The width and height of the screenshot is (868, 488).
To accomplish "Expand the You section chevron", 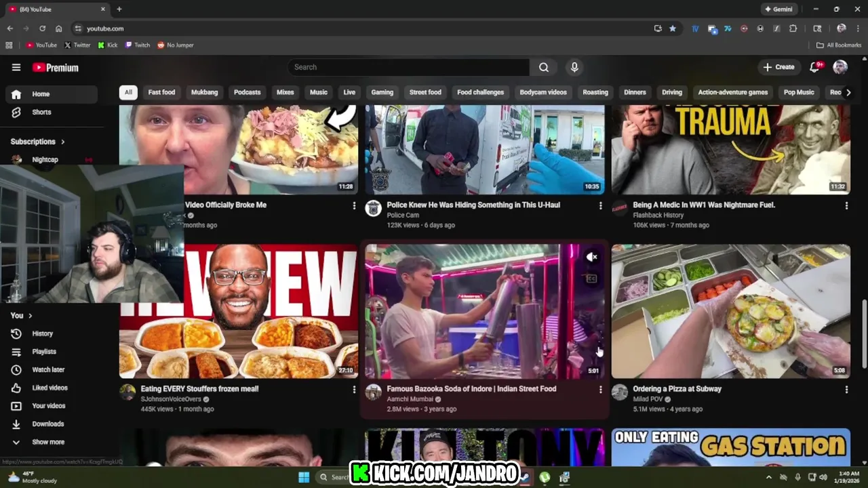I will [x=30, y=316].
